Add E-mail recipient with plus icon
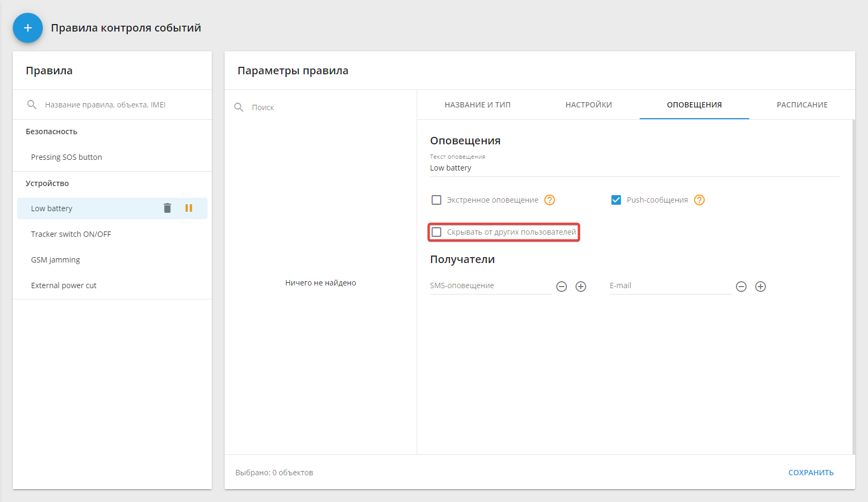The width and height of the screenshot is (868, 502). (x=761, y=287)
